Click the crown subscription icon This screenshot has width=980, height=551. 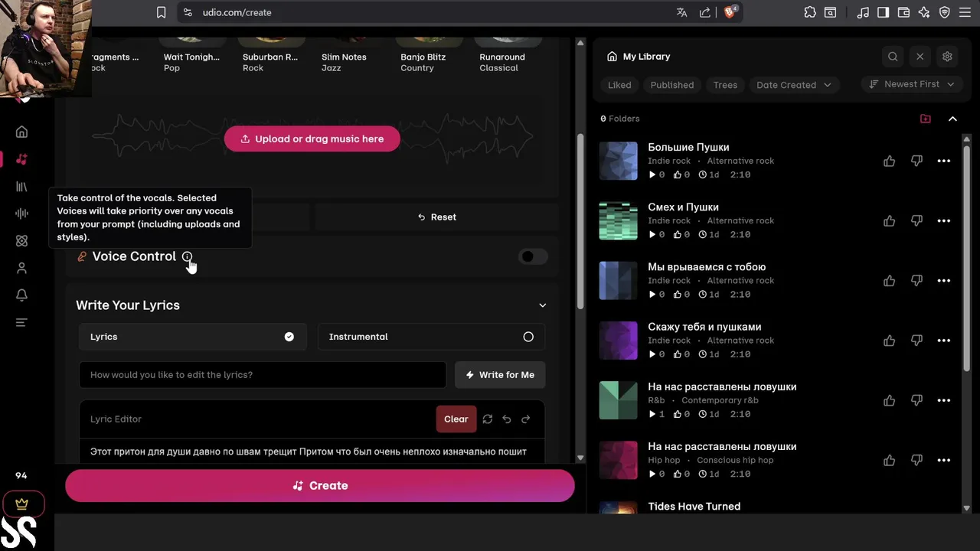tap(21, 504)
